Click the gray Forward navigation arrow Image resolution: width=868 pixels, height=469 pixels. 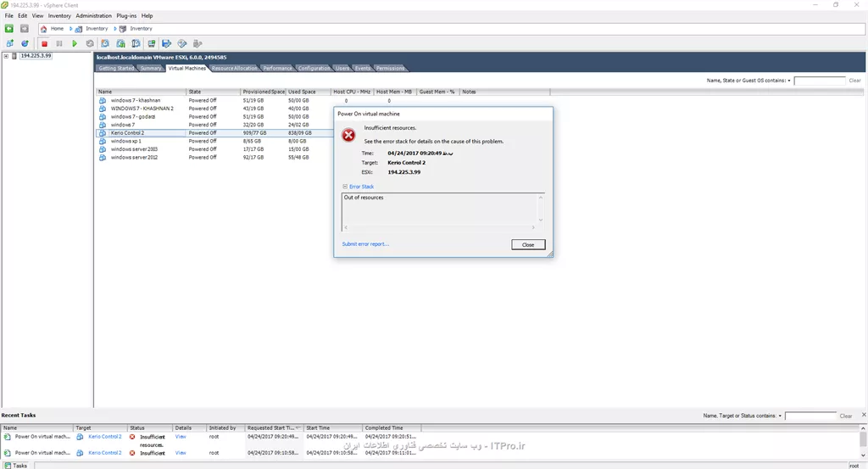point(25,28)
